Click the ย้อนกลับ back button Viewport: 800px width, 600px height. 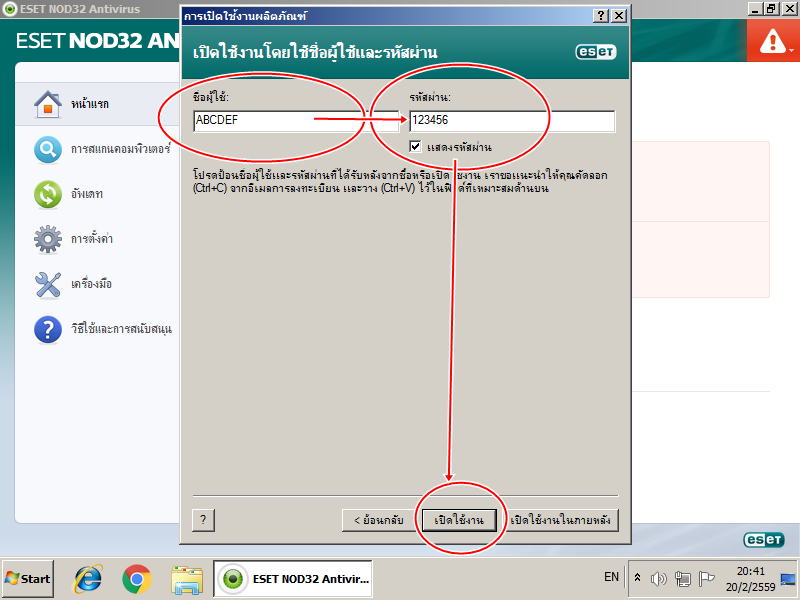point(379,520)
